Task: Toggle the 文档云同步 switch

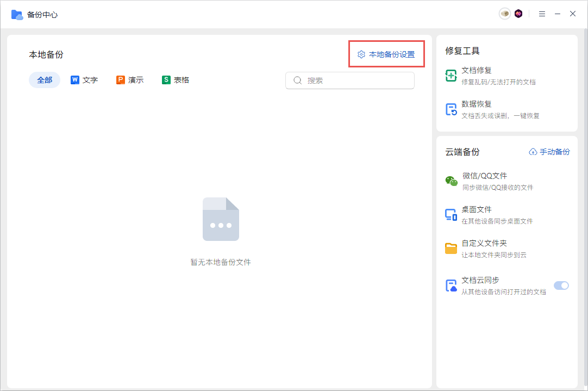Action: click(x=561, y=286)
